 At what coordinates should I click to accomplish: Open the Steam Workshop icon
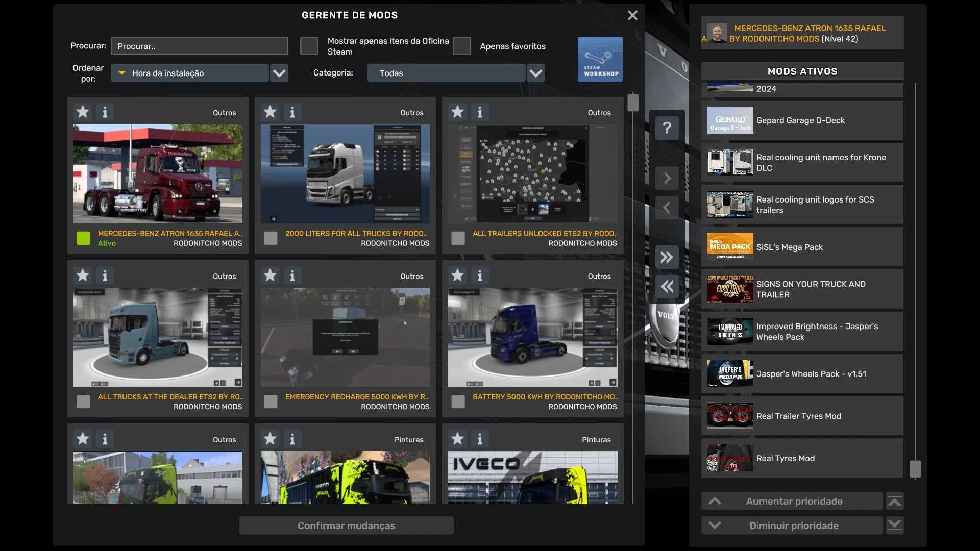pyautogui.click(x=600, y=59)
